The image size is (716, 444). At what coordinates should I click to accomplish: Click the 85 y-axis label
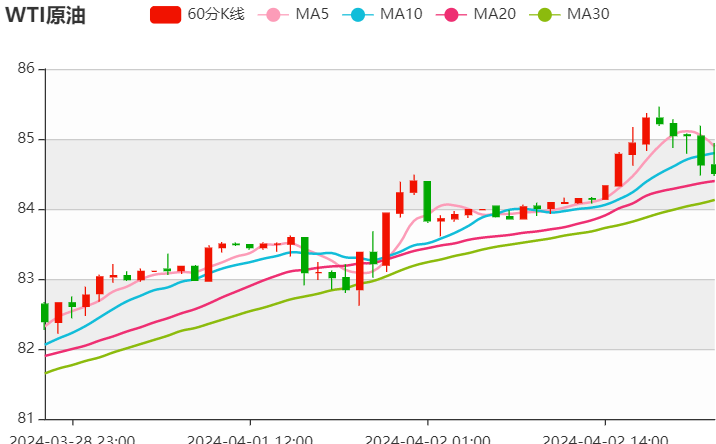coord(26,138)
